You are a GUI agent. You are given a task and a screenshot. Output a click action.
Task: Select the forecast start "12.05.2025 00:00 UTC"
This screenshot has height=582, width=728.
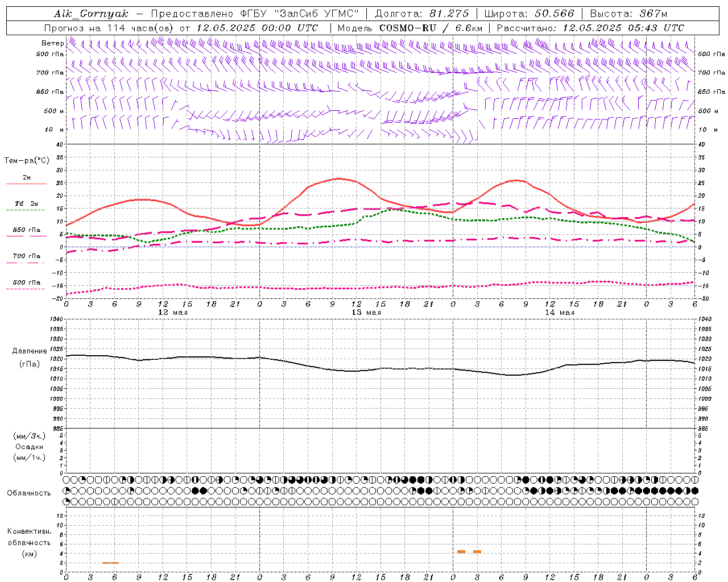(x=257, y=28)
